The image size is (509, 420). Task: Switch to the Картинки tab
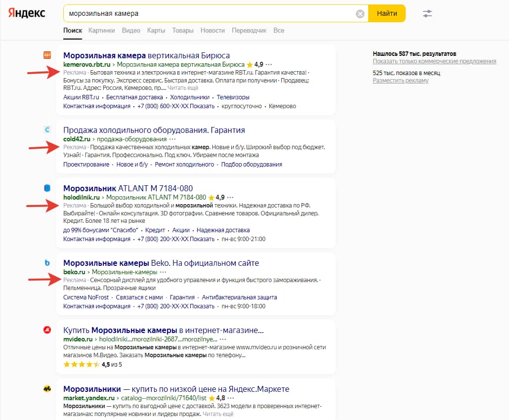(102, 31)
